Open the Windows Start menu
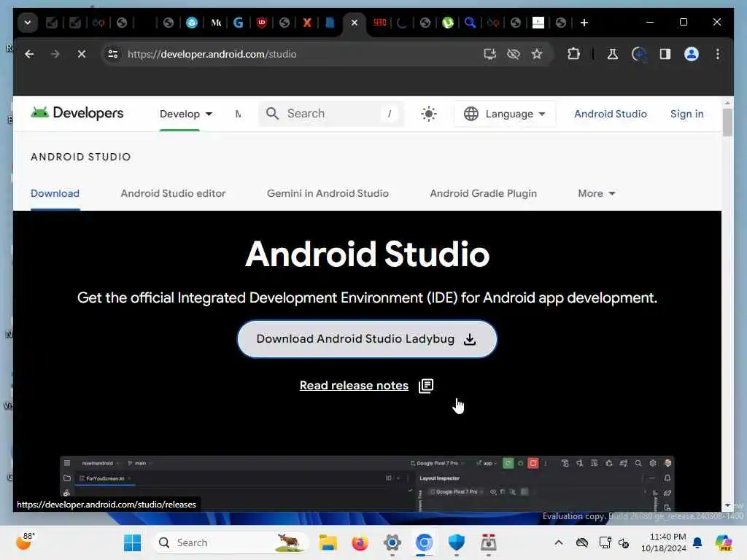This screenshot has width=747, height=560. (132, 542)
